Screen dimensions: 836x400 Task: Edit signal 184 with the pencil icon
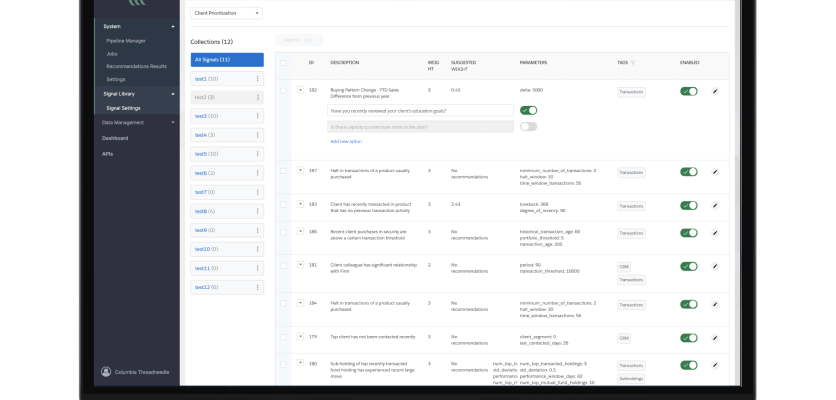coord(715,305)
